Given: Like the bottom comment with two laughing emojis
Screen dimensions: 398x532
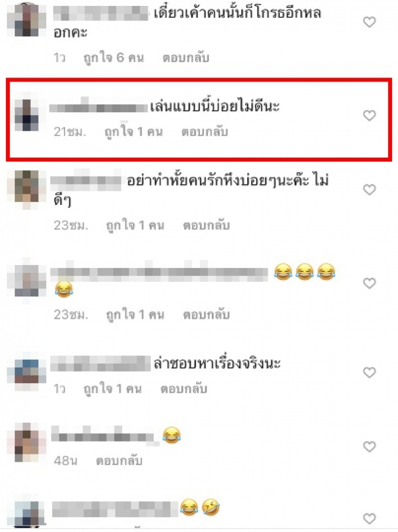Looking at the screenshot, I should click(370, 519).
